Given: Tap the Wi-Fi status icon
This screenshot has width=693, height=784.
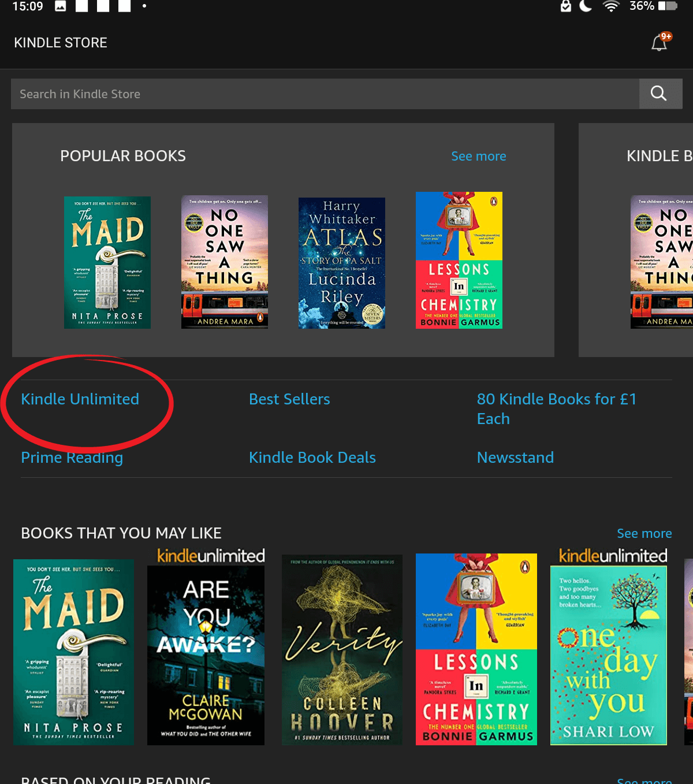Looking at the screenshot, I should (611, 6).
